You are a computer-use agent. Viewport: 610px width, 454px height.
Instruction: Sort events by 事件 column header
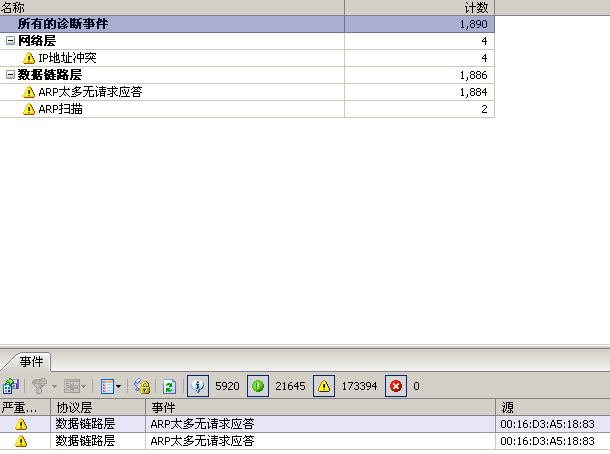[x=320, y=407]
